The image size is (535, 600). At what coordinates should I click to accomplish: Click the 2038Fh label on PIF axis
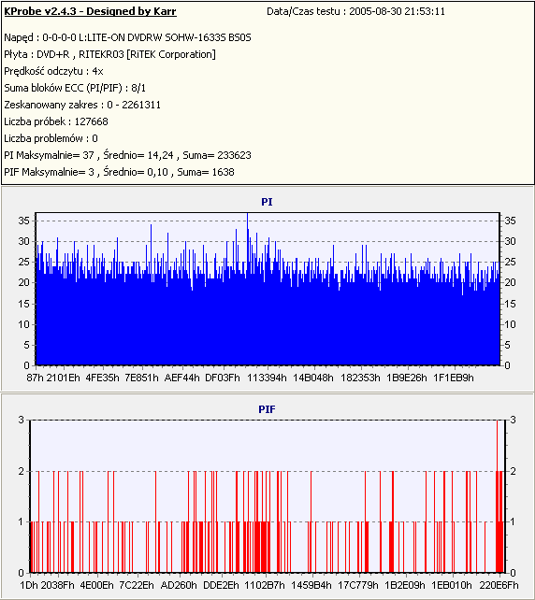tap(57, 585)
